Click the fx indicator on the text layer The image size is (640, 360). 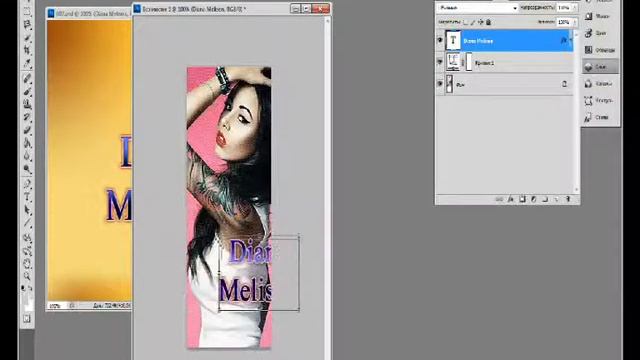564,40
